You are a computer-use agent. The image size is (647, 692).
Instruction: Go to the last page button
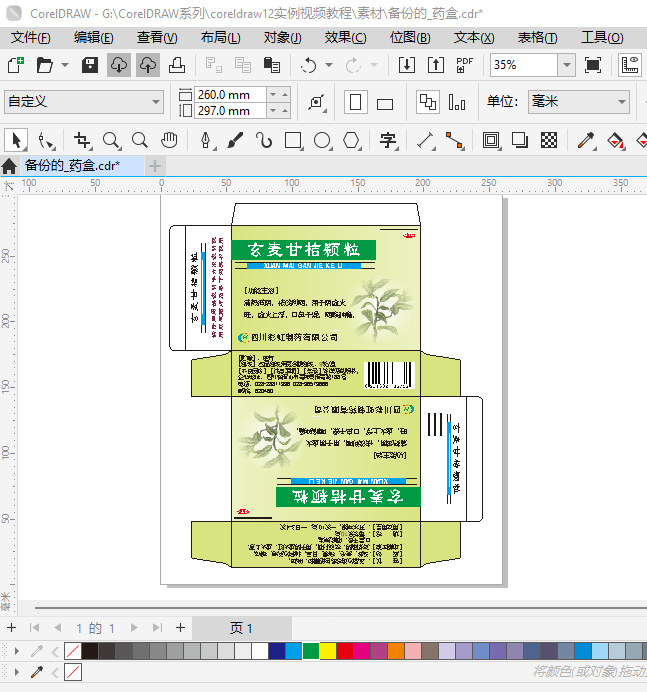(158, 628)
